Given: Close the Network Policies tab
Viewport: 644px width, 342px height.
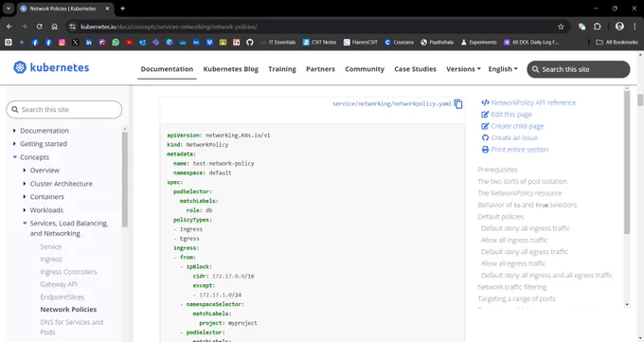Looking at the screenshot, I should [x=108, y=9].
